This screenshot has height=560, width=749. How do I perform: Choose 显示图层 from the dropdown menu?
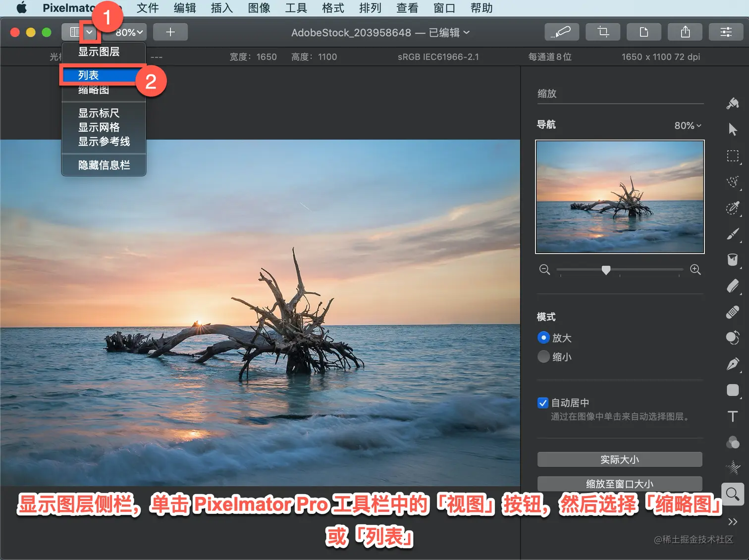(104, 51)
